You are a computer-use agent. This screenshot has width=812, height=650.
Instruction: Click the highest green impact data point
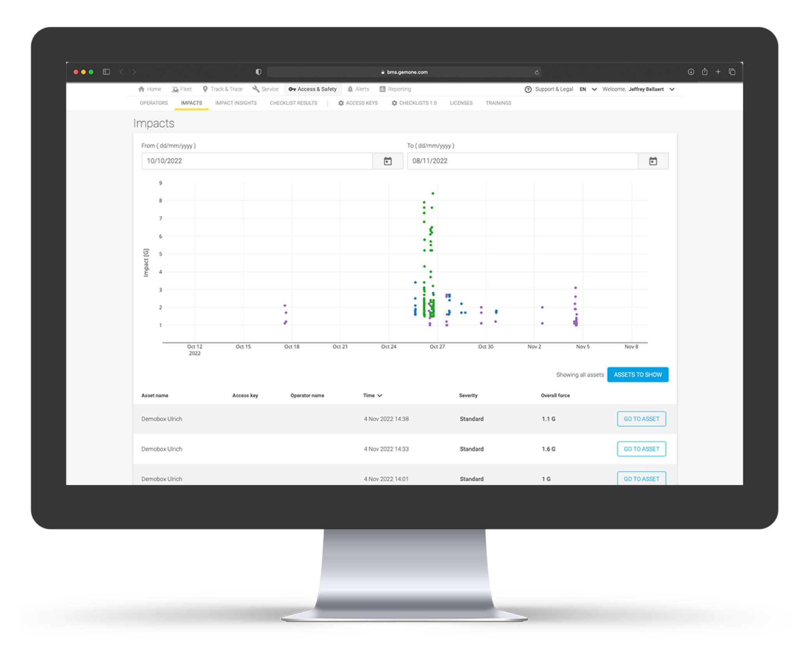[x=433, y=193]
